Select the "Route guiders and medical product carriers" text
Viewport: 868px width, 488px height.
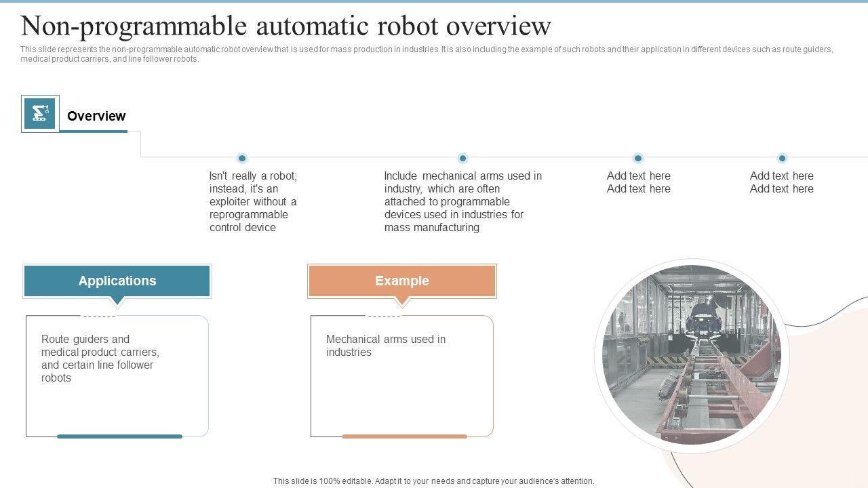coord(100,359)
